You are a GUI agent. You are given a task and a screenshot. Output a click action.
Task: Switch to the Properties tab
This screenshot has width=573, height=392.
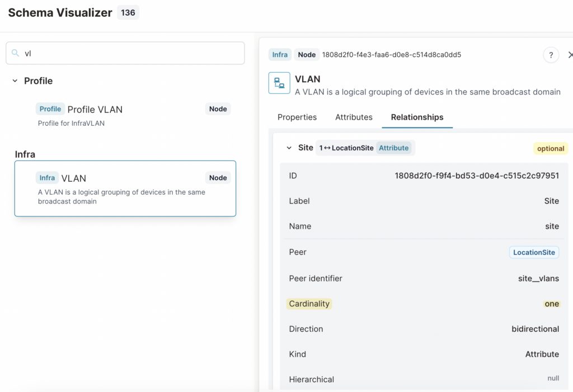click(297, 117)
